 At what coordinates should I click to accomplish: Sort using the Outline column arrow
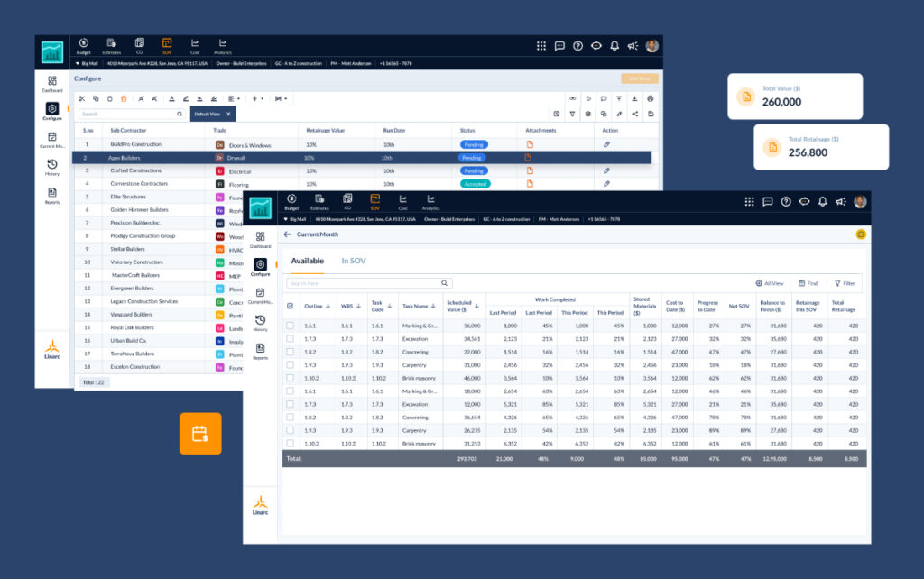(328, 305)
